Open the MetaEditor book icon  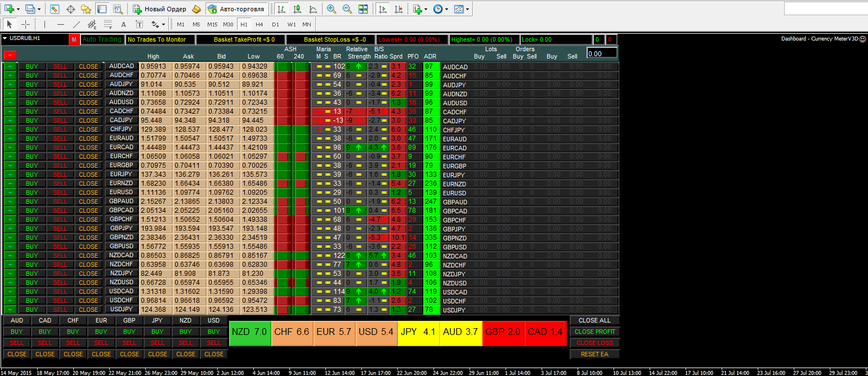click(196, 9)
